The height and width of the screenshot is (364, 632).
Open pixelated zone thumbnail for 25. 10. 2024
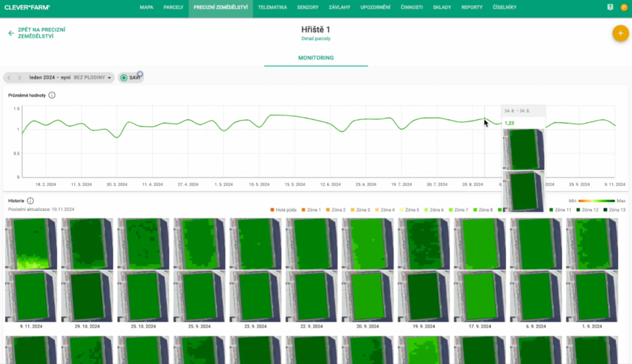143,244
